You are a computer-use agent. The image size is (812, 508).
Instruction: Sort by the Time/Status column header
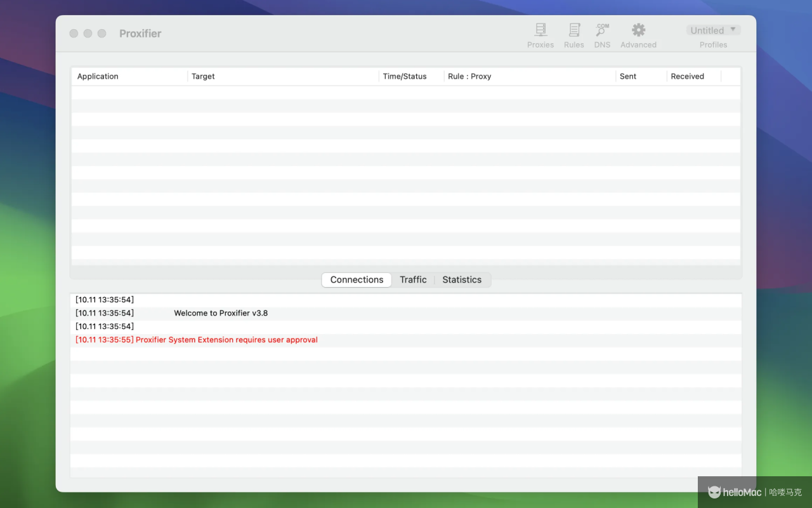412,76
